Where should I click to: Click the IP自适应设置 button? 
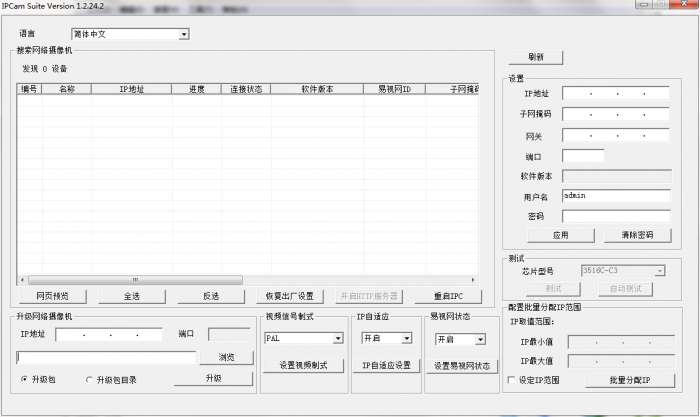[386, 365]
